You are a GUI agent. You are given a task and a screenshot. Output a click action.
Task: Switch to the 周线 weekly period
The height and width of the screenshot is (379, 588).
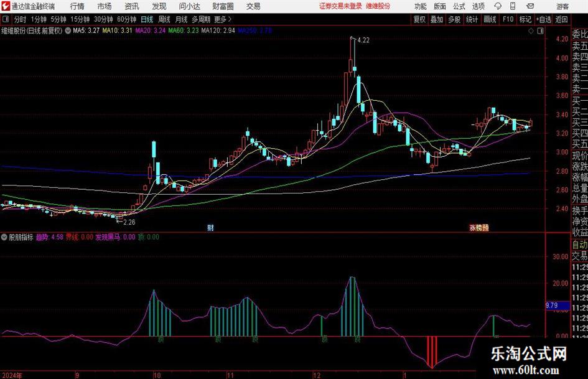tap(164, 19)
